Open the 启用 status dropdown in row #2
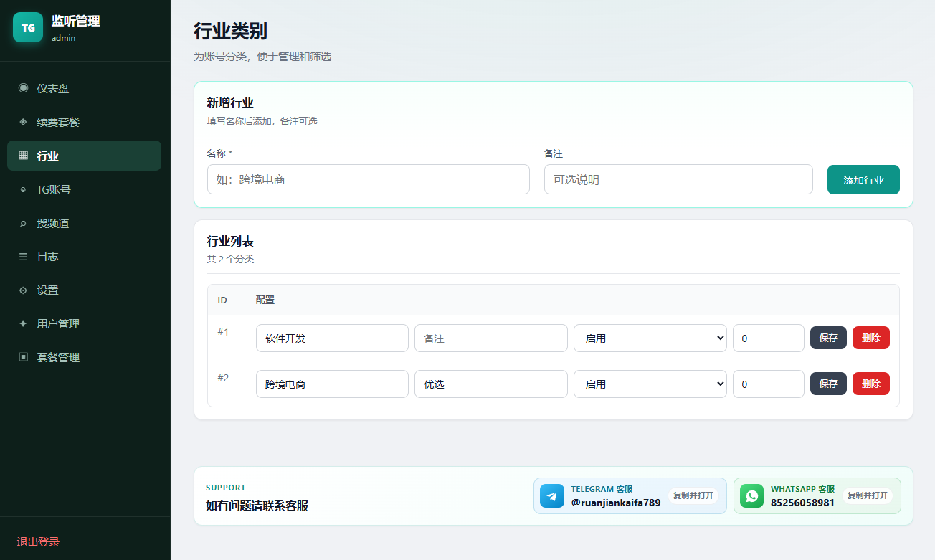Screen dimensions: 935x560 point(650,384)
